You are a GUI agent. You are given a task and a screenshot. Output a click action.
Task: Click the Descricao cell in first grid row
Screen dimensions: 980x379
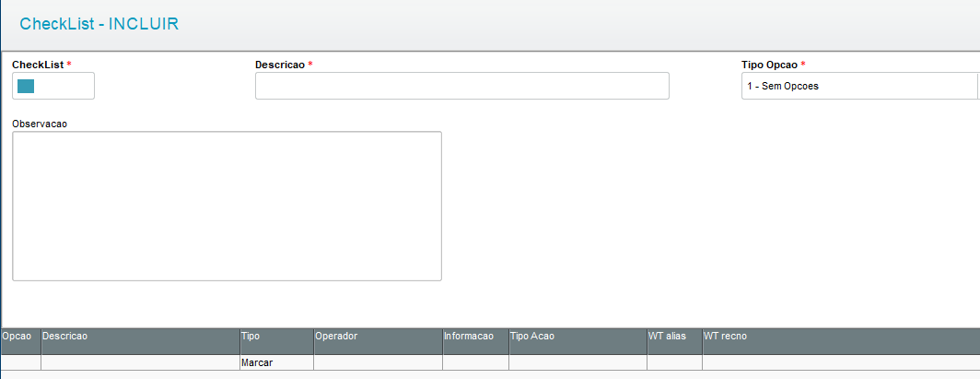pos(141,362)
